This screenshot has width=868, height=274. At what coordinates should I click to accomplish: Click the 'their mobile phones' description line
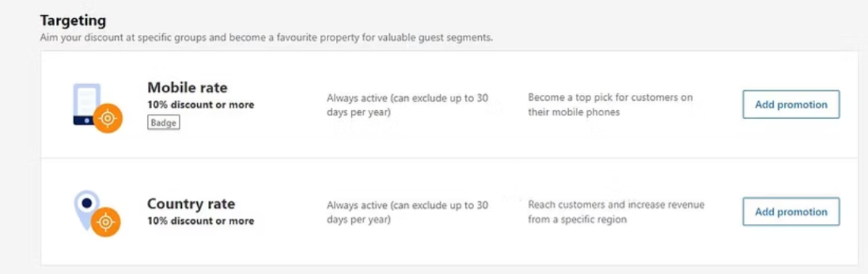tap(574, 112)
